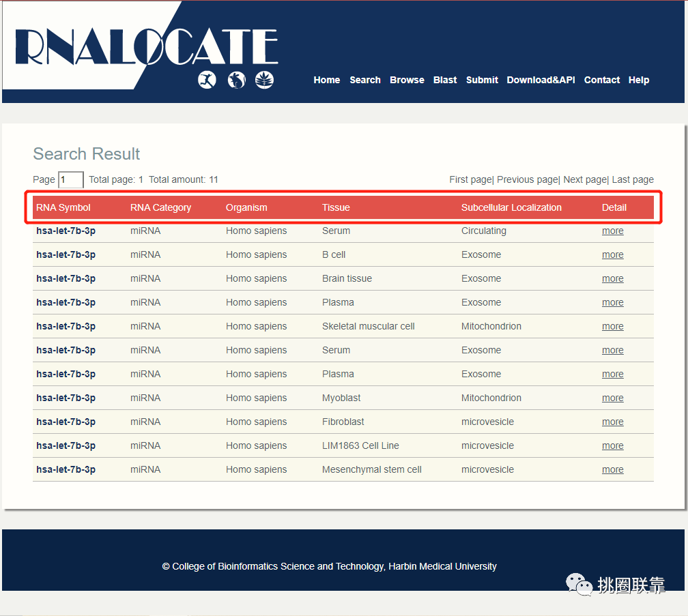Open the Blast menu item

coord(445,80)
